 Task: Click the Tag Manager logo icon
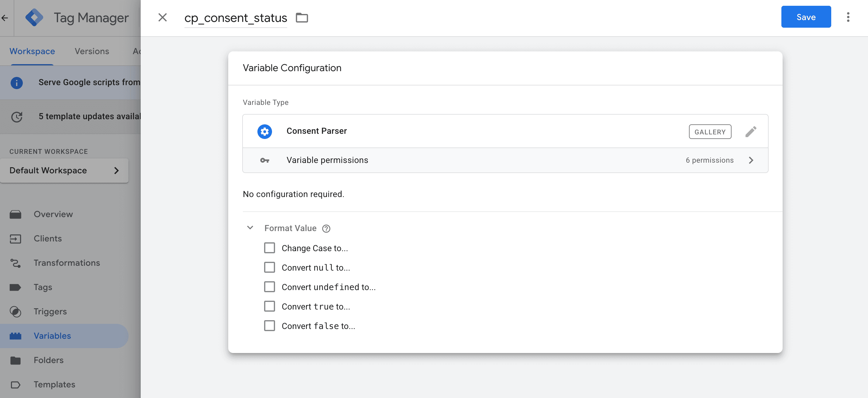point(34,18)
